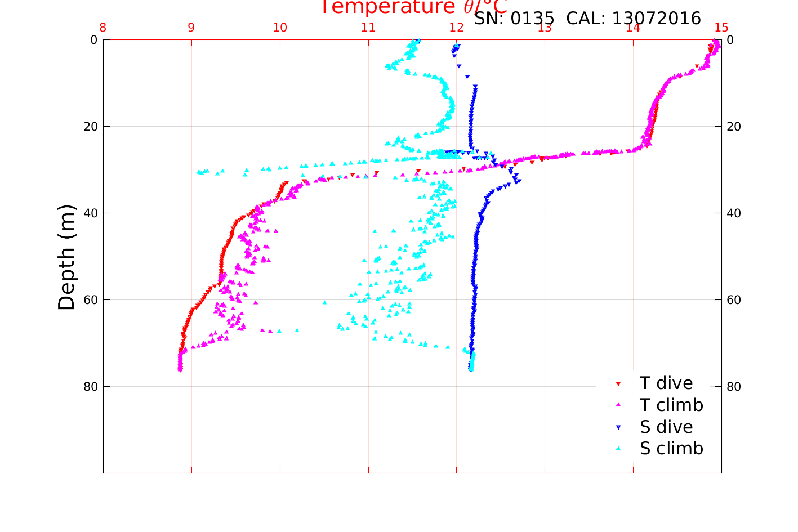Click left depth tick label 0

tap(93, 40)
